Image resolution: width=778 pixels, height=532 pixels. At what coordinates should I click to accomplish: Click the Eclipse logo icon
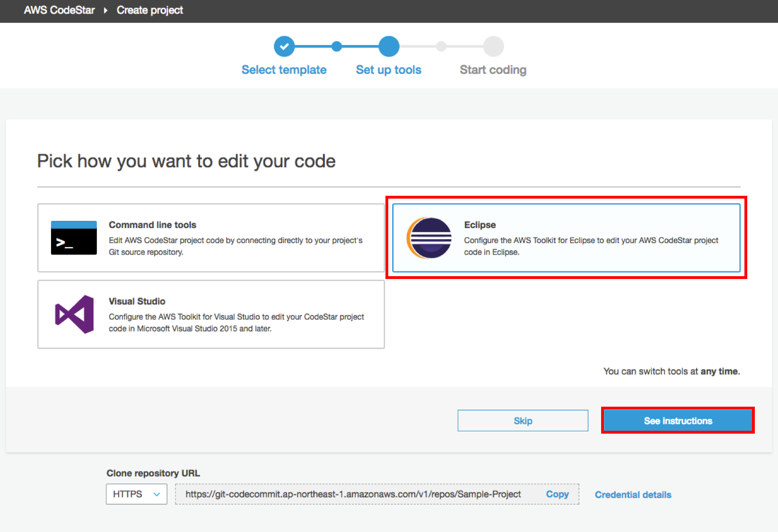point(429,238)
